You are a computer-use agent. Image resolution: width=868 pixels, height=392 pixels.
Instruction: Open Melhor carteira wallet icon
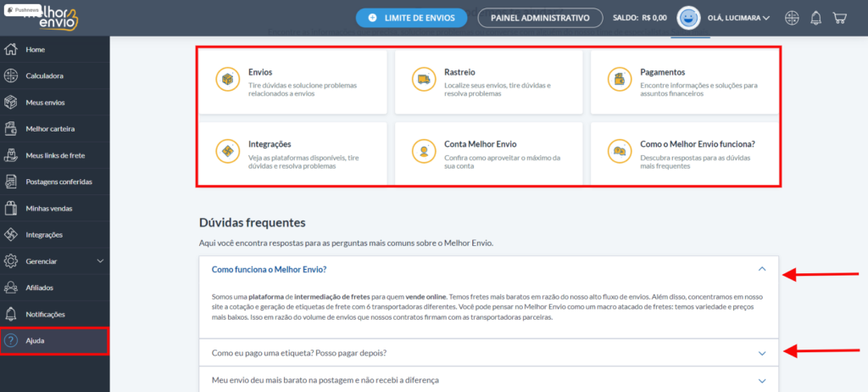click(10, 129)
